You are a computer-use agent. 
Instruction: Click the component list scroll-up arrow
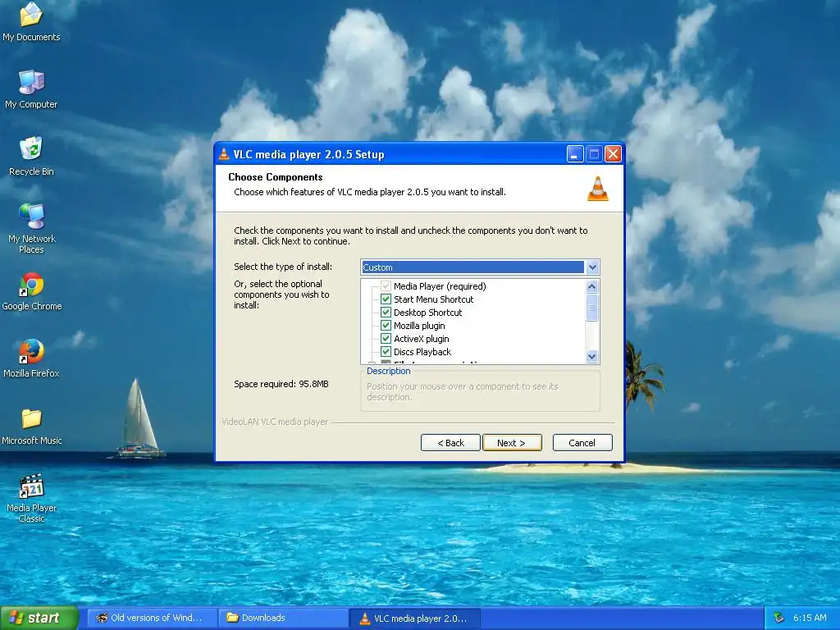click(592, 286)
